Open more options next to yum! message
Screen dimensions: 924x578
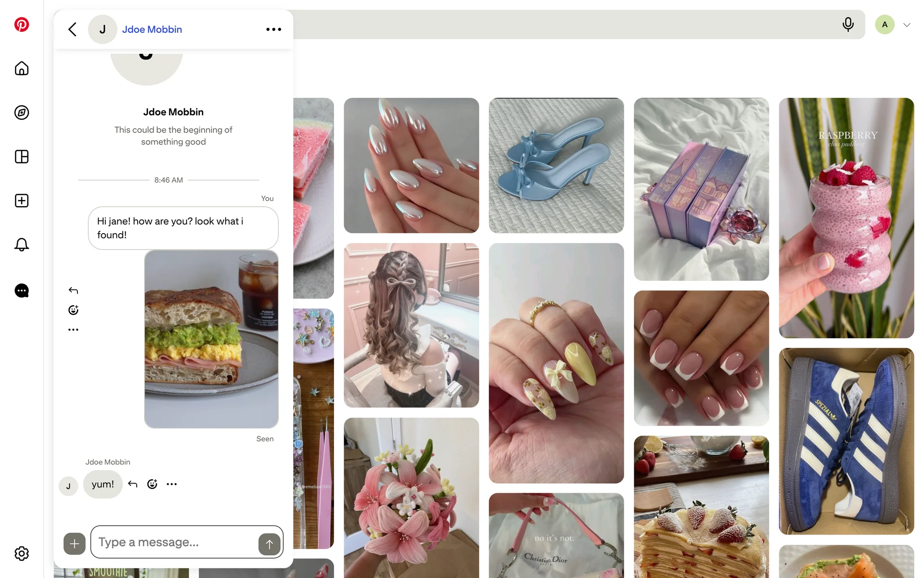pos(172,484)
